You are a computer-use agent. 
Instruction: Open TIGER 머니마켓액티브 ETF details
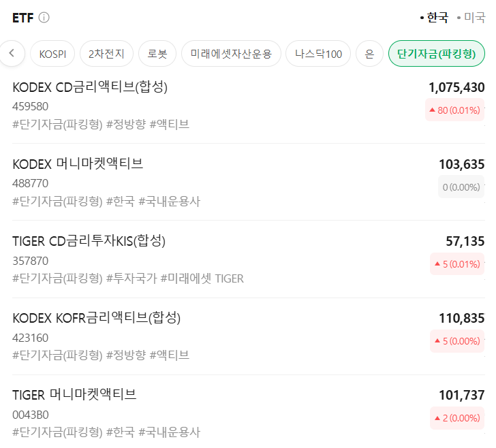pos(74,395)
